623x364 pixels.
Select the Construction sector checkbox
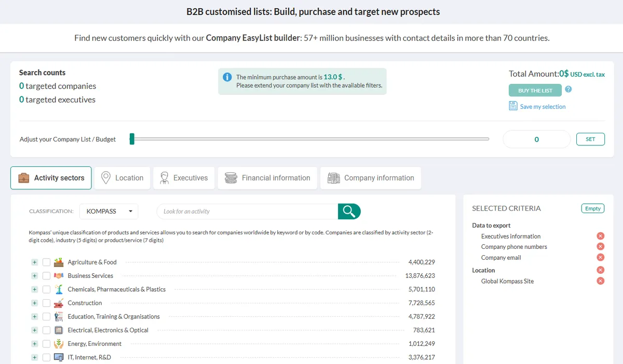click(47, 303)
